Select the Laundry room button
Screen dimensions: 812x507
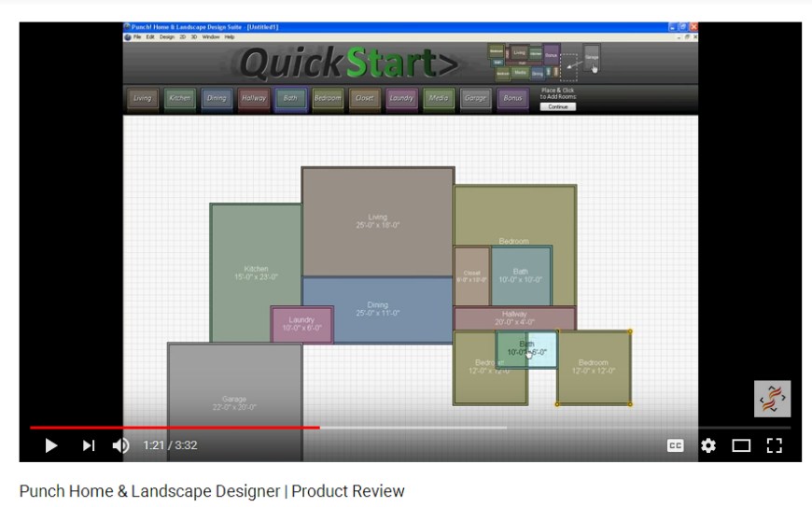[x=402, y=98]
